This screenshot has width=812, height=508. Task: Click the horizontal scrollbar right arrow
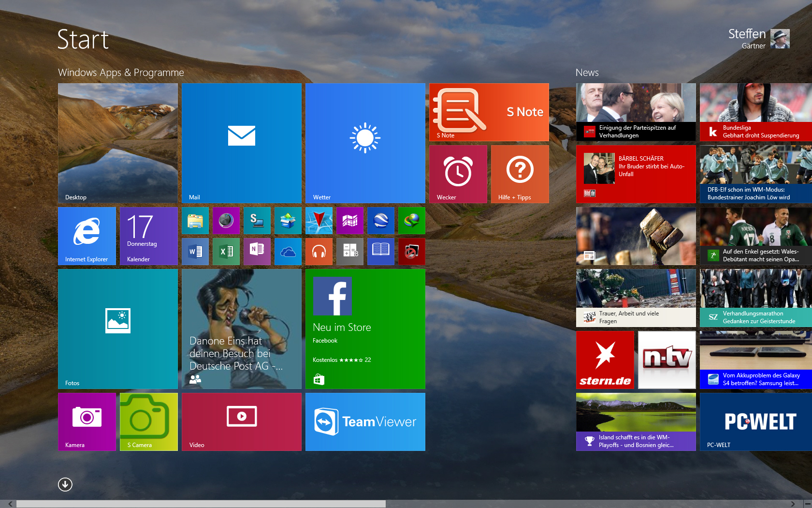pyautogui.click(x=793, y=504)
